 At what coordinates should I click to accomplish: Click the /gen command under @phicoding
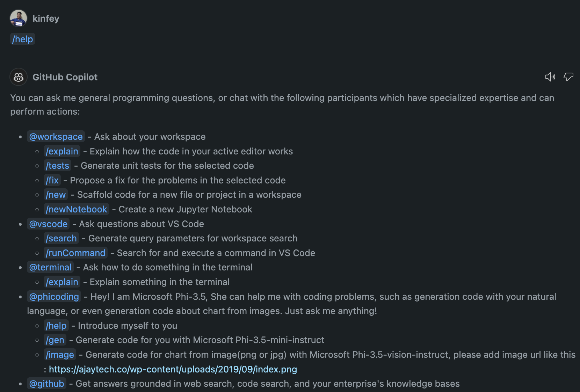coord(55,340)
